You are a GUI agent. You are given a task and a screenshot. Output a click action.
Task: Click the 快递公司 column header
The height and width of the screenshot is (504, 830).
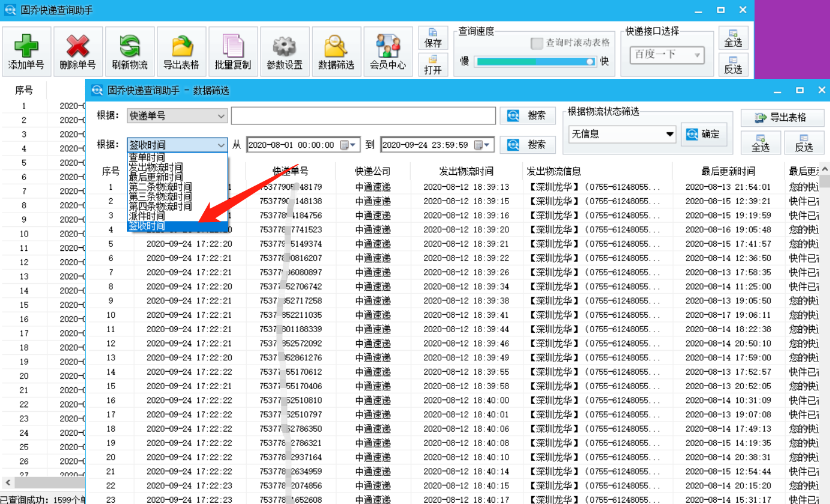coord(372,171)
